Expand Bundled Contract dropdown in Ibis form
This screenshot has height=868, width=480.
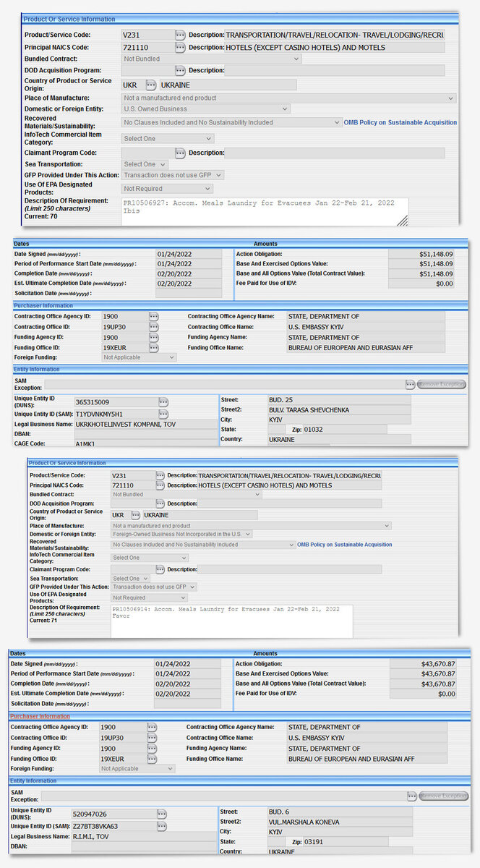211,59
